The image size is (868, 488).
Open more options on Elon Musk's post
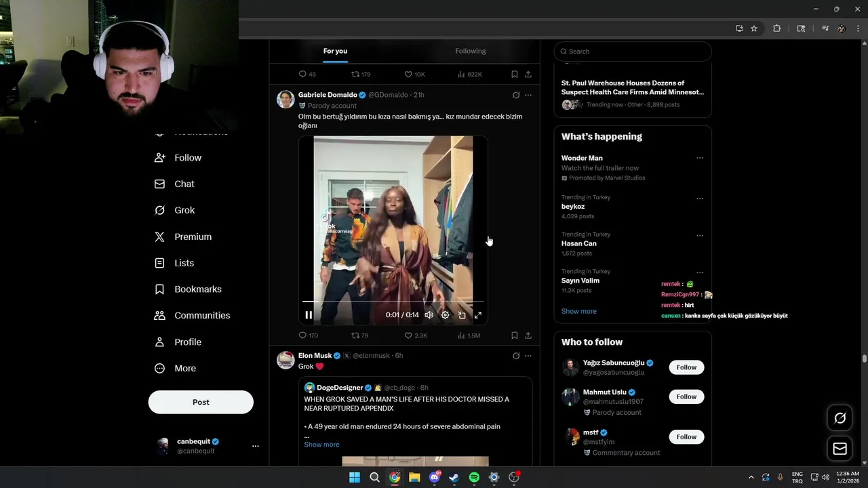coord(528,356)
